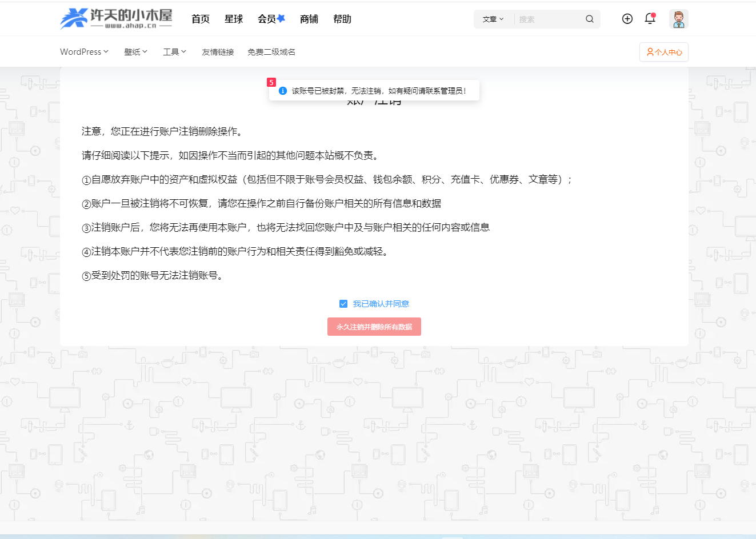The height and width of the screenshot is (539, 756).
Task: Expand the WordPress dropdown menu
Action: pyautogui.click(x=83, y=51)
